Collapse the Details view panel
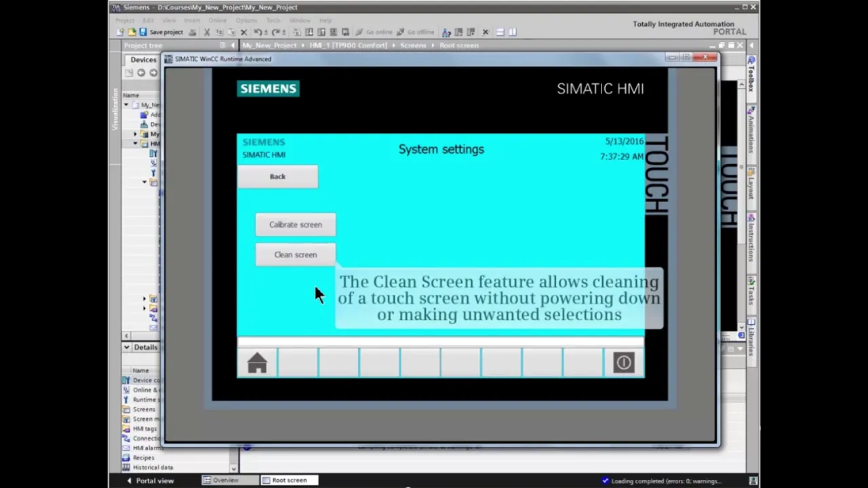 (126, 347)
